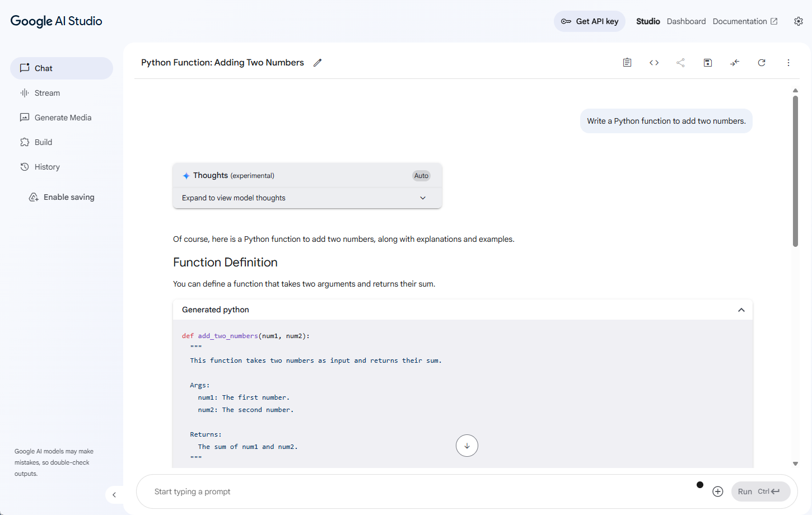
Task: Click the key icon in Get API key
Action: click(x=566, y=21)
